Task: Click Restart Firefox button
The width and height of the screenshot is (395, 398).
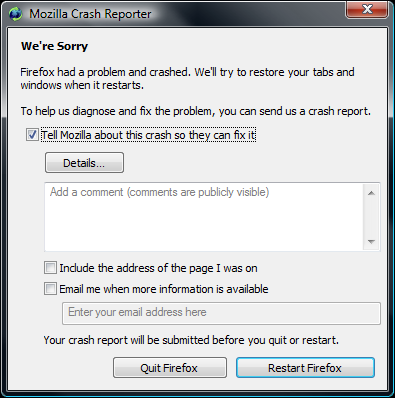Action: [x=305, y=368]
